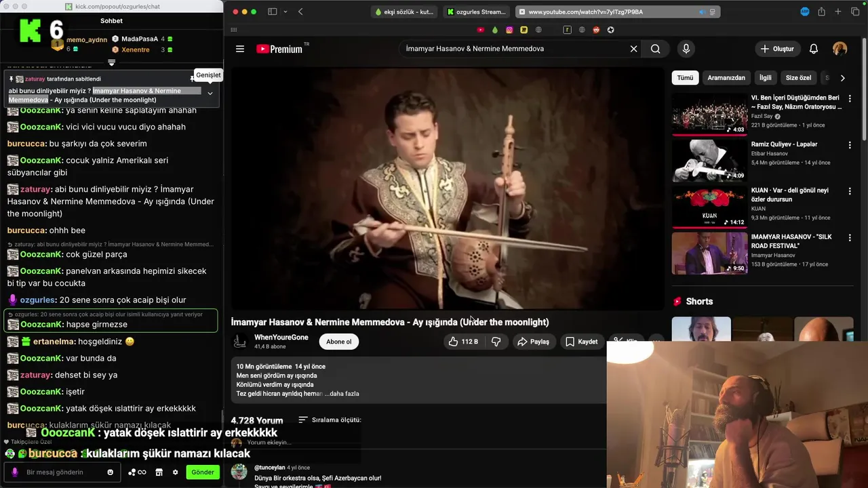Screen dimensions: 868x488
Task: Click the ABP adblock extension icon
Action: (x=805, y=12)
